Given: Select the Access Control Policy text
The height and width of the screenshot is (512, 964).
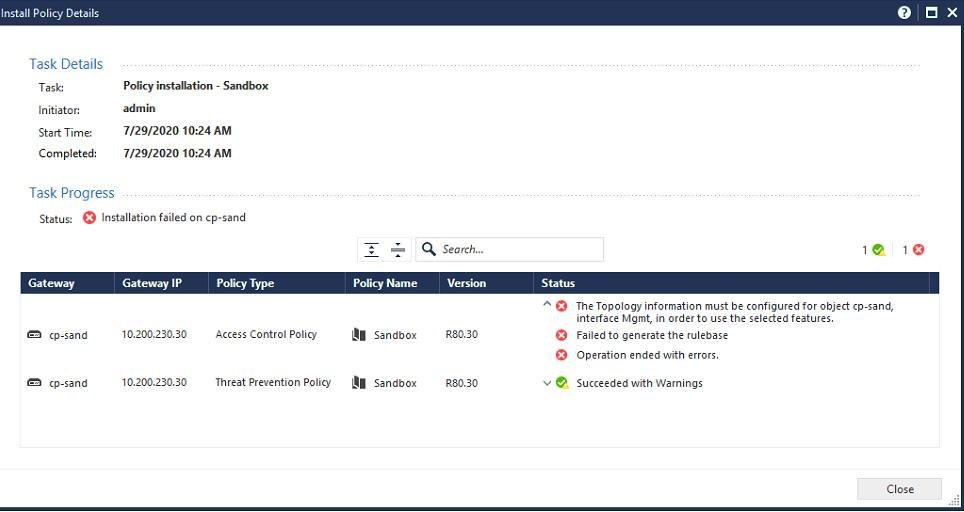Looking at the screenshot, I should 266,334.
